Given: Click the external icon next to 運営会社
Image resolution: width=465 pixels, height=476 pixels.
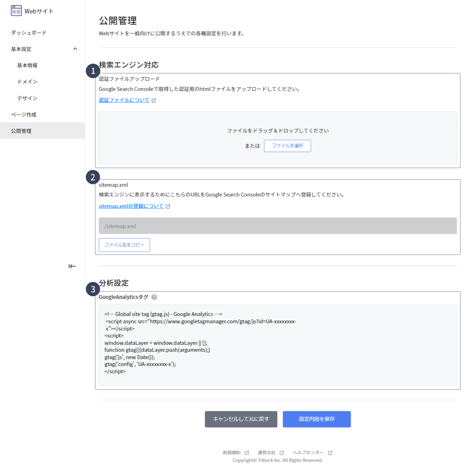Looking at the screenshot, I should [x=282, y=453].
